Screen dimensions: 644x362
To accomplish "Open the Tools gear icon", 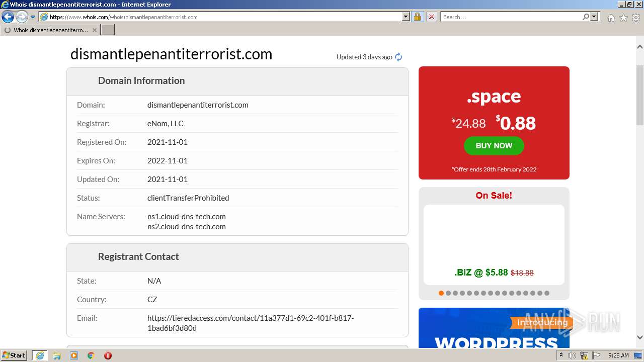I will click(x=636, y=18).
